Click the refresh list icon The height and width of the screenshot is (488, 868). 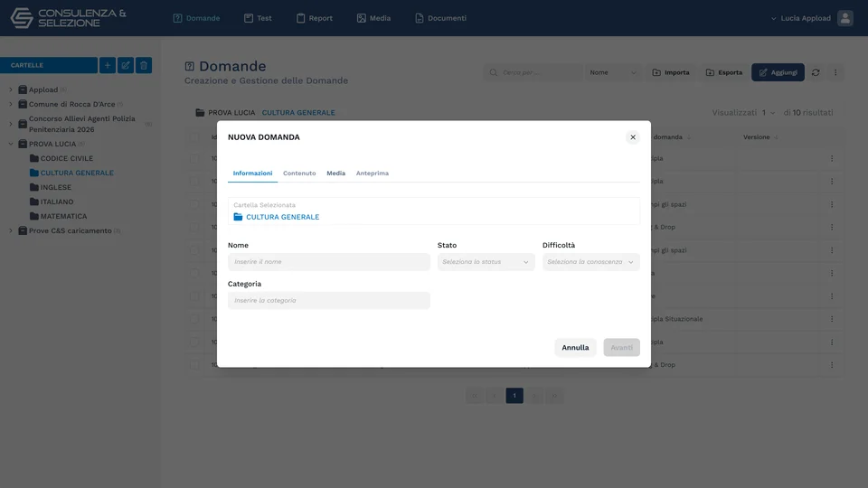[x=816, y=72]
